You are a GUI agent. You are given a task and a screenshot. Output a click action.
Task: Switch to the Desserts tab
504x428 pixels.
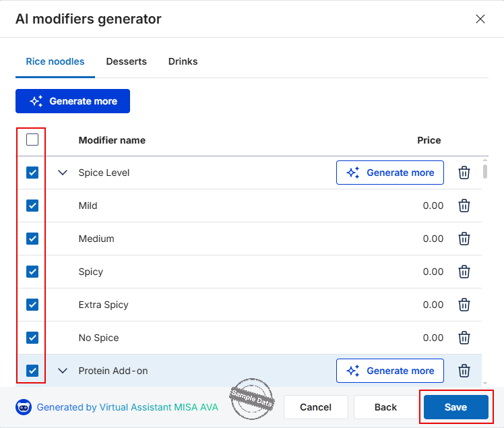point(126,61)
